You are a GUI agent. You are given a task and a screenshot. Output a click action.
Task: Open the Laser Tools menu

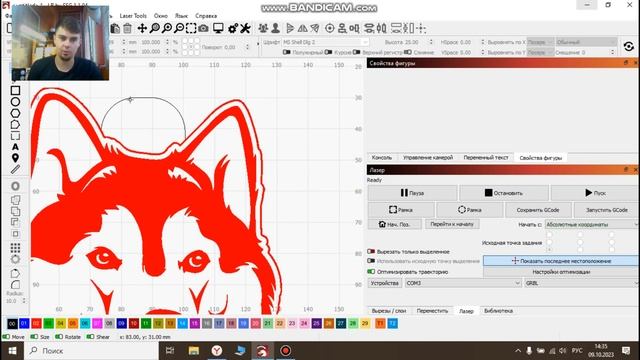pos(133,16)
